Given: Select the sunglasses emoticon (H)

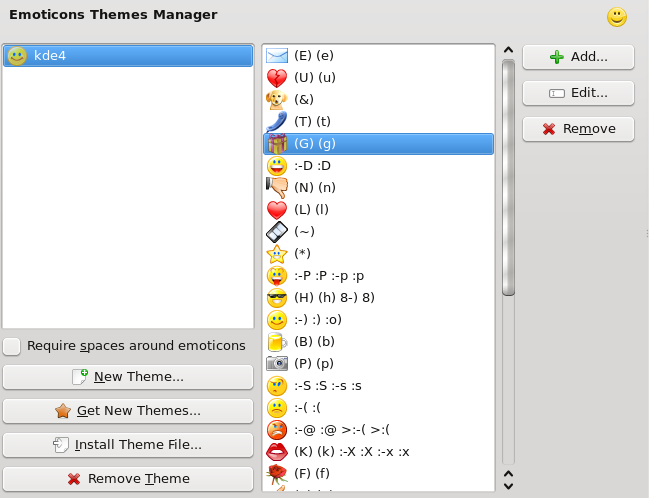Looking at the screenshot, I should pos(277,298).
